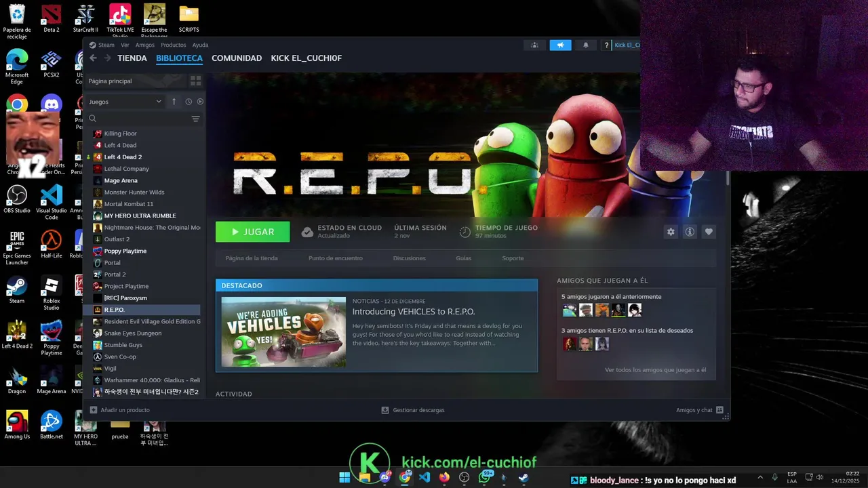Screen dimensions: 868x488
Task: Click the question mark help icon
Action: (x=606, y=45)
